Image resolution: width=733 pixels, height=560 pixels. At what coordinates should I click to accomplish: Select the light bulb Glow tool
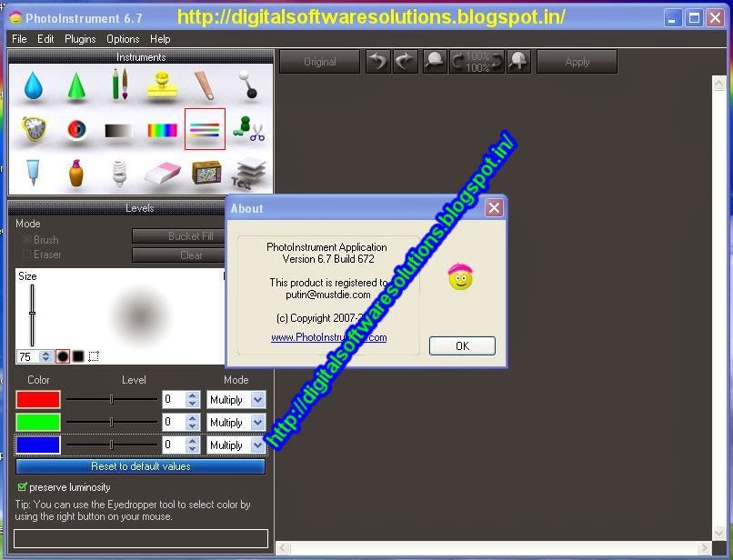click(x=120, y=173)
